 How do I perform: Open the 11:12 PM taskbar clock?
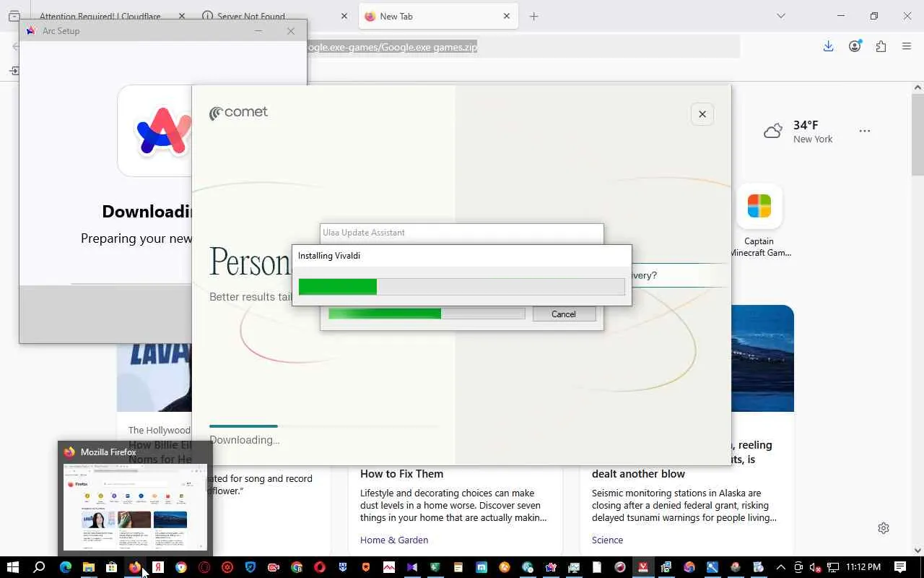pos(863,567)
